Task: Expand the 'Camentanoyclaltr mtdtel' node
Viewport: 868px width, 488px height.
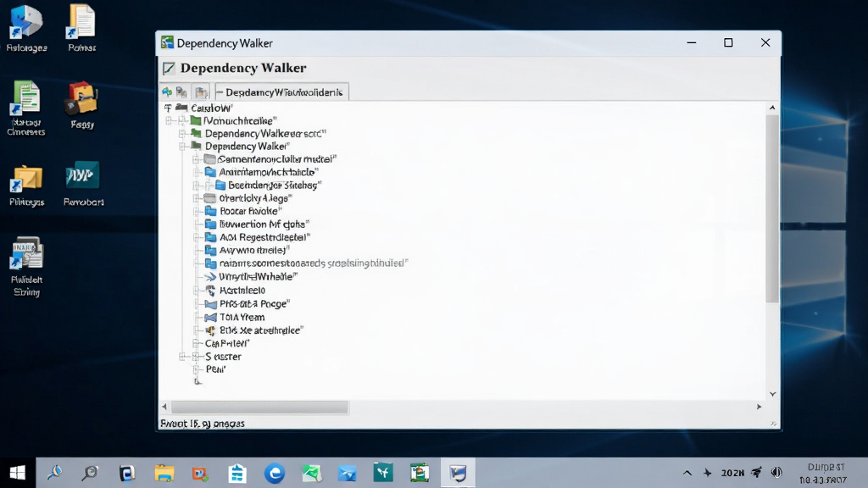Action: [196, 159]
